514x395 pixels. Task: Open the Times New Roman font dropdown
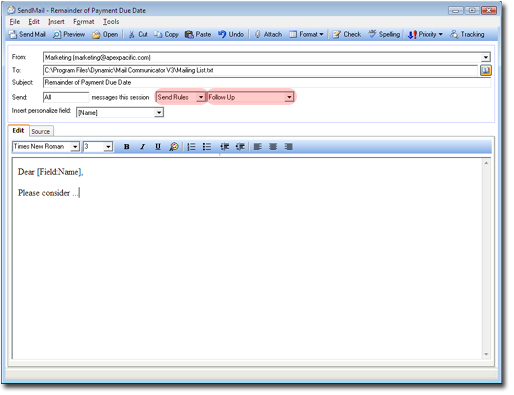click(x=75, y=147)
